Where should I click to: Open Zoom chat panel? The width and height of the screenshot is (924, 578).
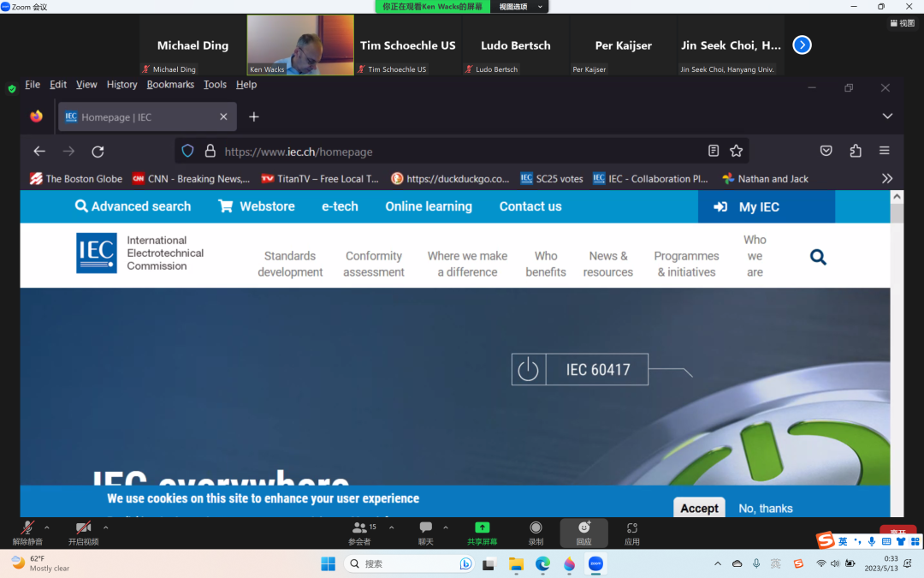click(425, 533)
